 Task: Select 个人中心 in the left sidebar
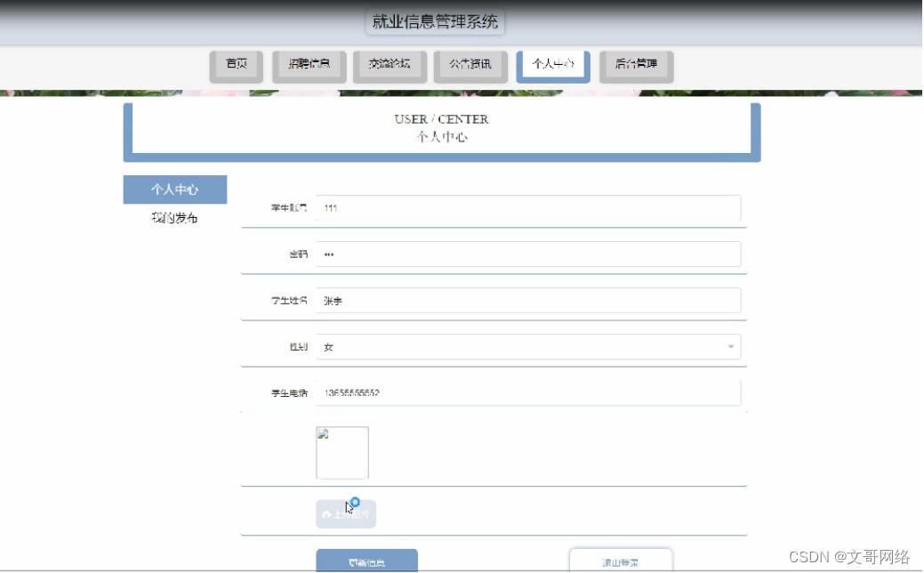[175, 190]
